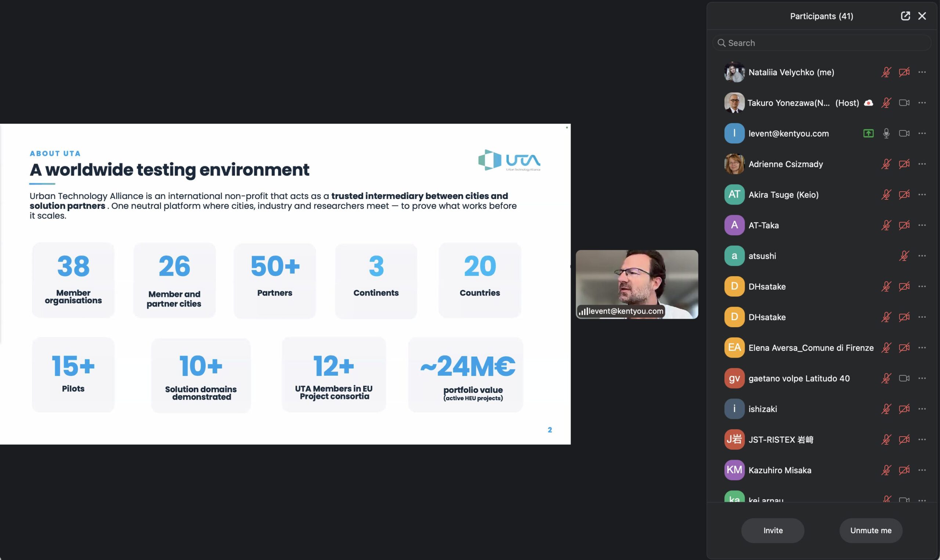
Task: Click the "20 Countries" stat on slide
Action: [x=480, y=280]
